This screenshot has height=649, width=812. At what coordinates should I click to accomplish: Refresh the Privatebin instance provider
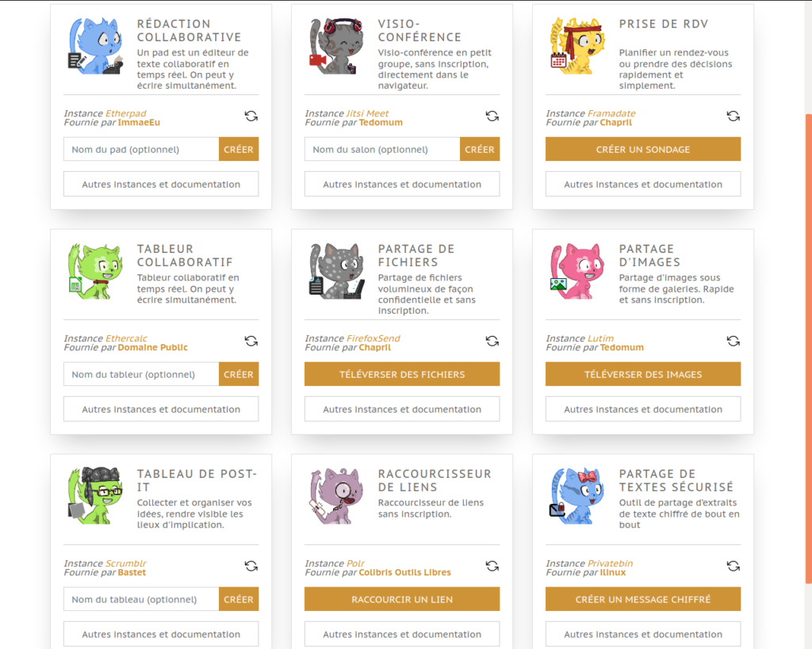coord(733,567)
